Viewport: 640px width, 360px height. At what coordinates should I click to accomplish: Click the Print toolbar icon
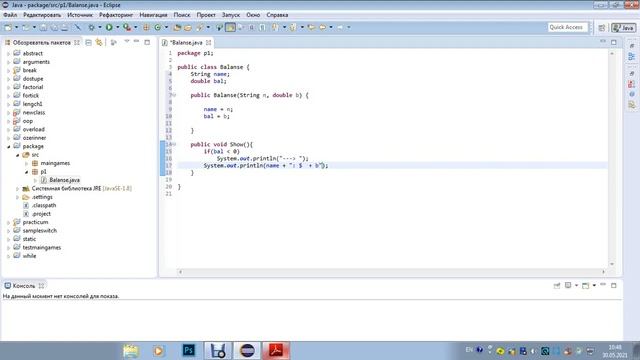click(64, 27)
